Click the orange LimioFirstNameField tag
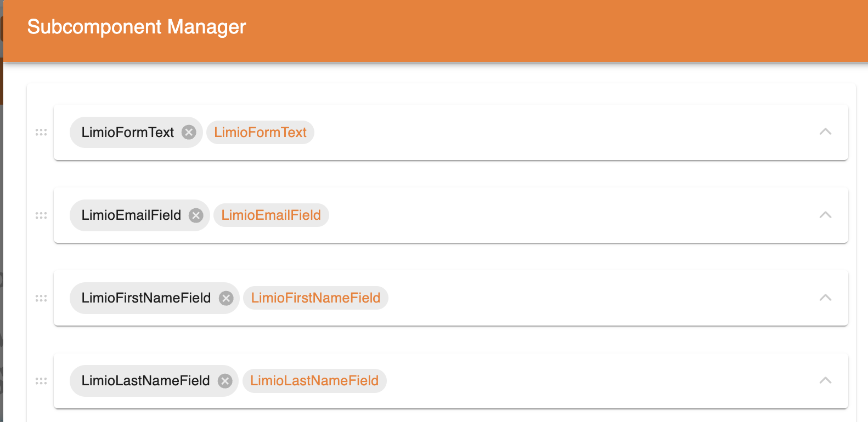Screen dimensions: 868x422 315,298
